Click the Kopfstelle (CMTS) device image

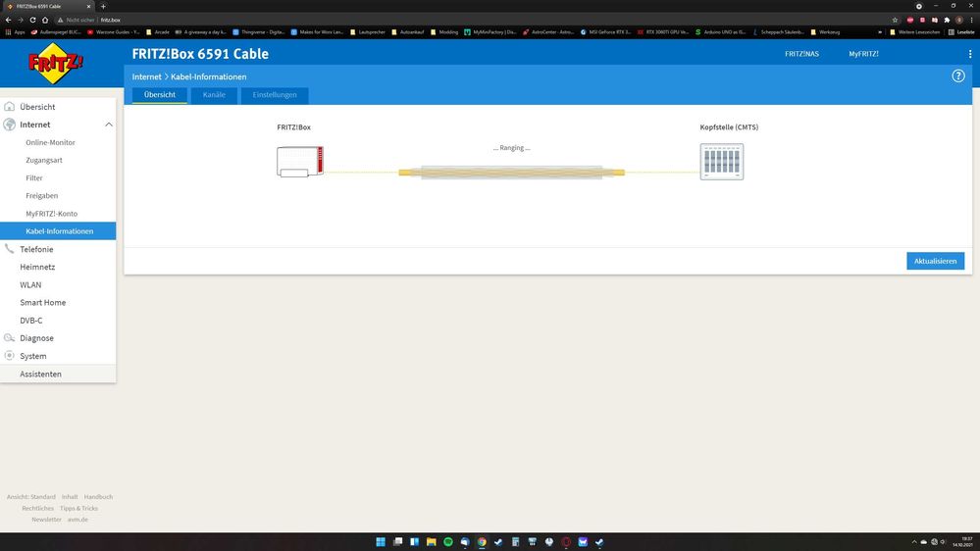722,162
